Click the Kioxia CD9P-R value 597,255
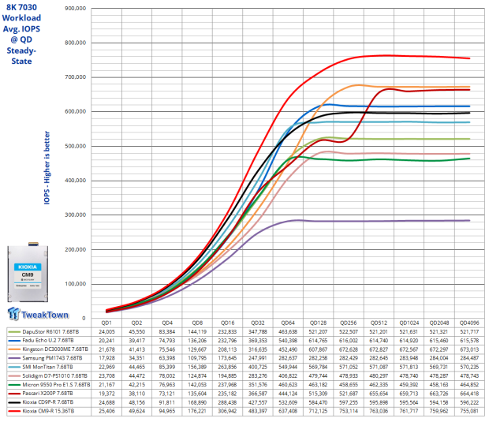Image resolution: width=489 pixels, height=448 pixels. (x=349, y=402)
